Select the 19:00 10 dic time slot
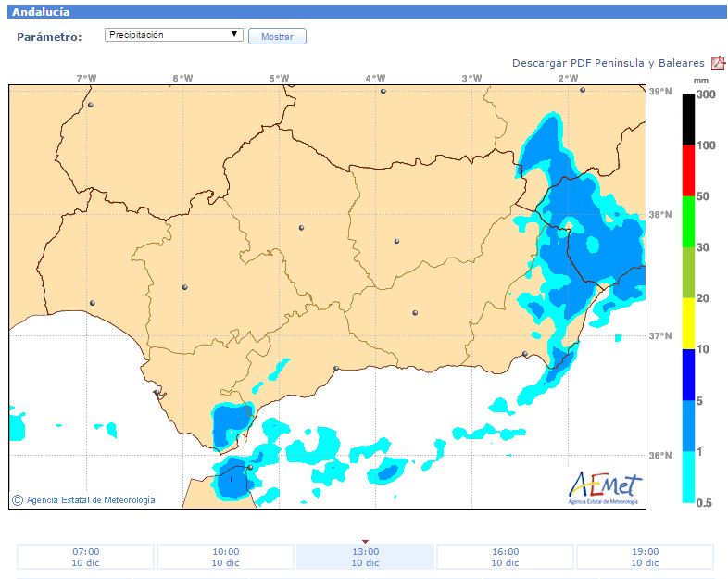Viewport: 728px width, 579px height. 645,557
